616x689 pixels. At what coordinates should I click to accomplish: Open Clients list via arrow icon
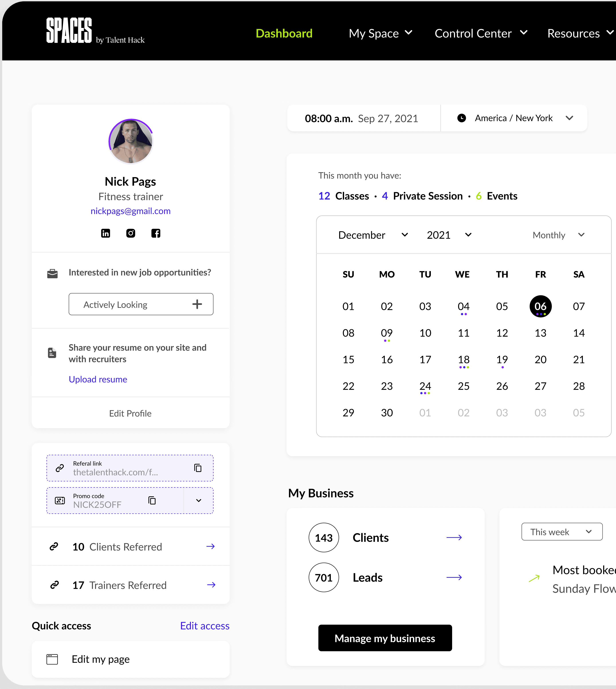pos(454,537)
